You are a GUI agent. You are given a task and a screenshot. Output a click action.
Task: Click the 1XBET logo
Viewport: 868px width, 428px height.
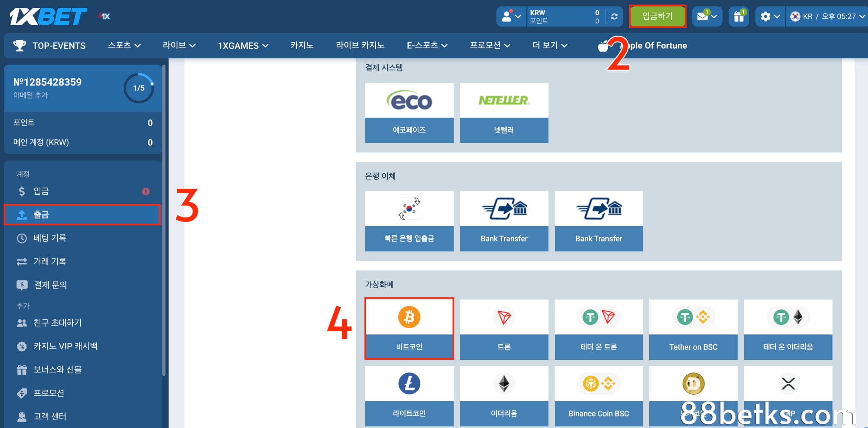click(48, 16)
